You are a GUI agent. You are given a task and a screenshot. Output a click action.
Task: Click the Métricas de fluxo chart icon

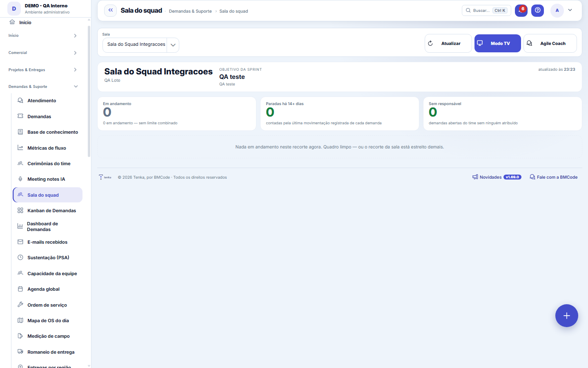(x=20, y=148)
